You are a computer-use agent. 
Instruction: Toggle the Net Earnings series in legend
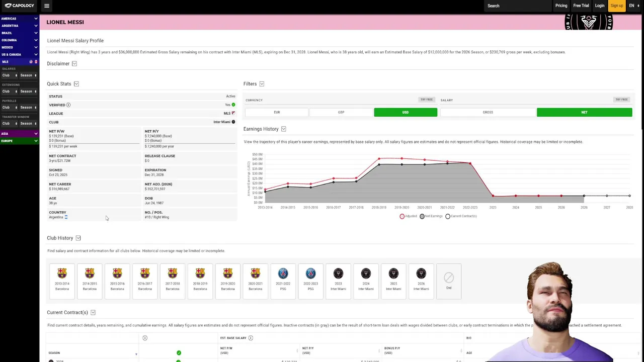pyautogui.click(x=431, y=216)
